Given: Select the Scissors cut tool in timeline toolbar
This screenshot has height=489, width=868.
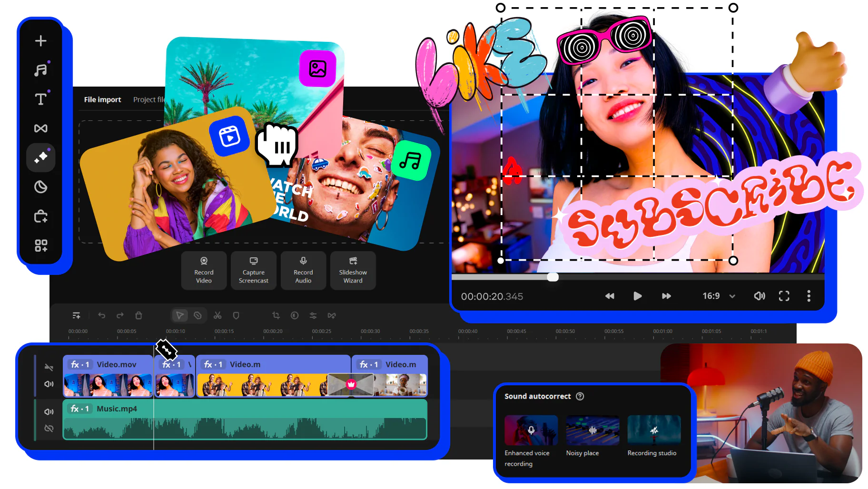Looking at the screenshot, I should (x=217, y=315).
